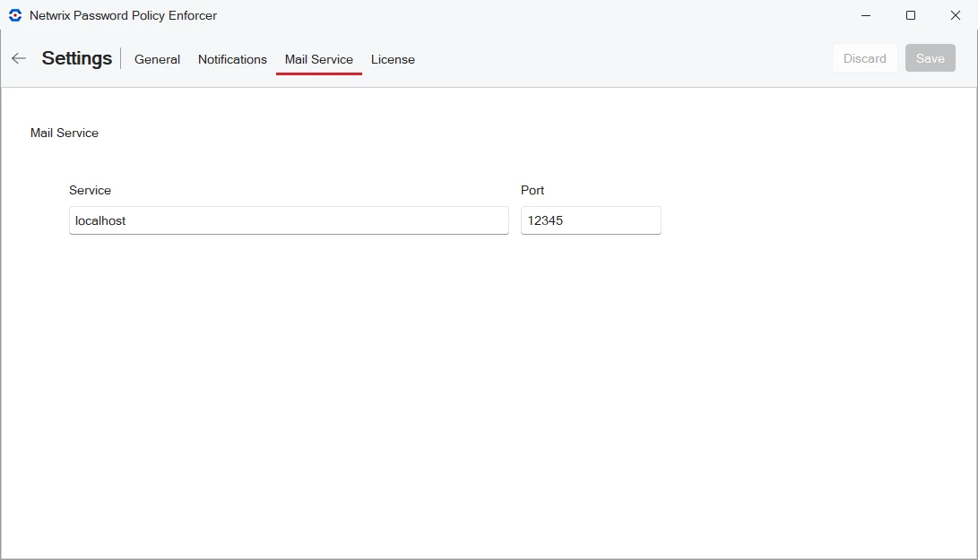Select the Netwrix Password Policy Enforcer app icon

[x=13, y=15]
